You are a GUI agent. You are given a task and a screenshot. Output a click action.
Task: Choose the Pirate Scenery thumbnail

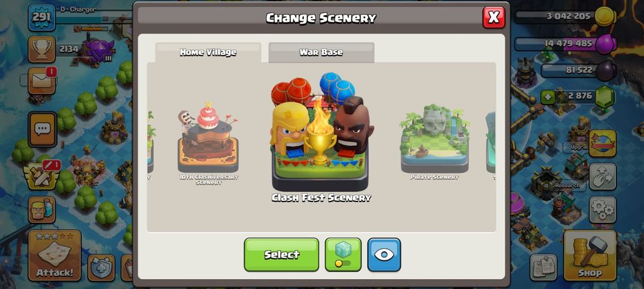coord(435,143)
